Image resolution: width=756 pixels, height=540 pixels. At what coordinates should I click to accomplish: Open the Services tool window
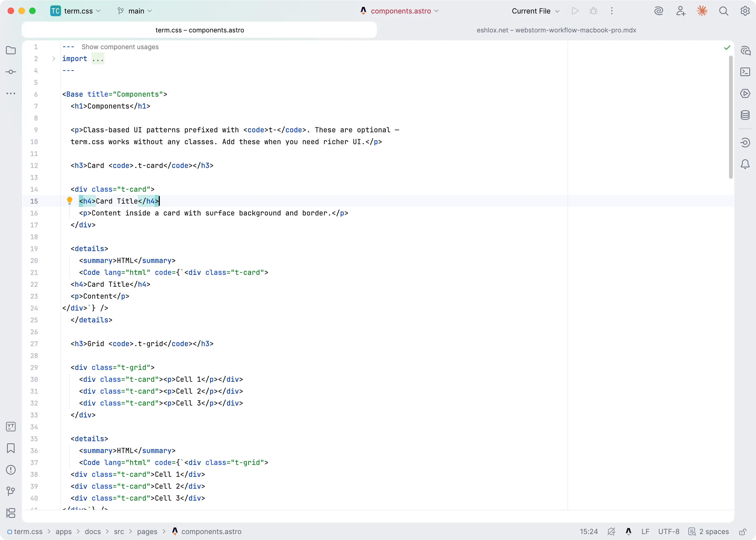click(745, 94)
